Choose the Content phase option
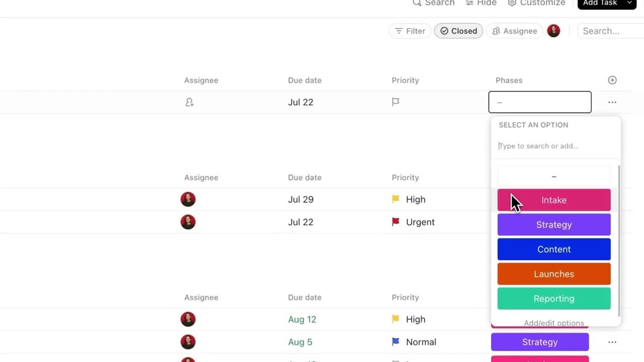The height and width of the screenshot is (362, 644). tap(554, 249)
